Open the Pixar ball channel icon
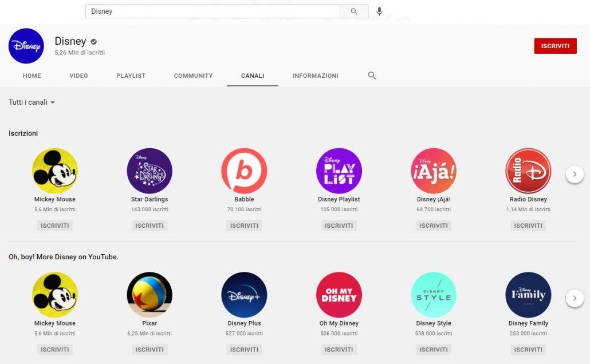 pyautogui.click(x=150, y=295)
